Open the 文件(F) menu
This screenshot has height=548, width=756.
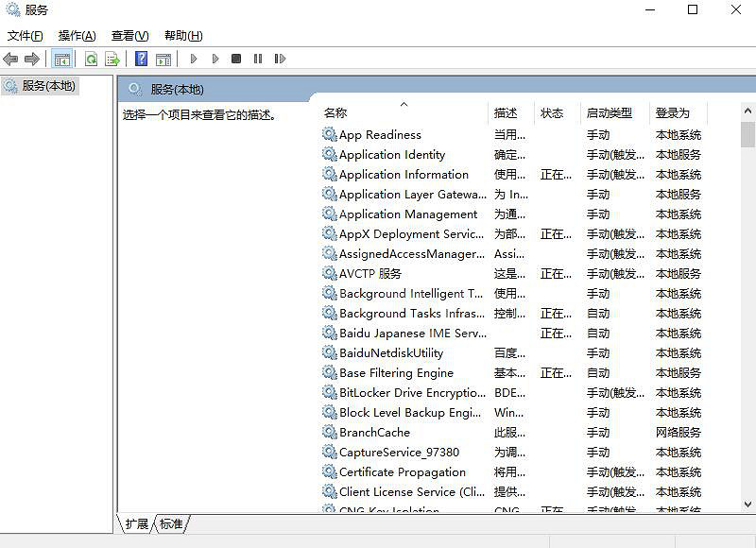pyautogui.click(x=26, y=36)
